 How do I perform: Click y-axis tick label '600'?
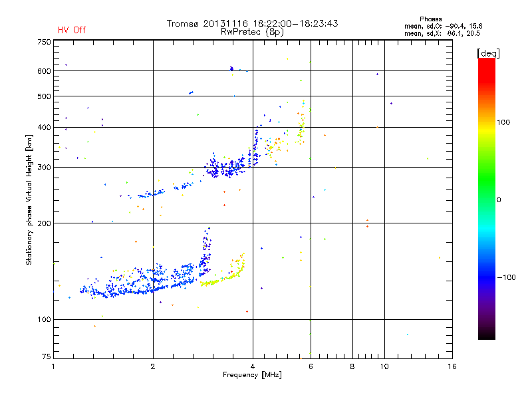[x=44, y=71]
